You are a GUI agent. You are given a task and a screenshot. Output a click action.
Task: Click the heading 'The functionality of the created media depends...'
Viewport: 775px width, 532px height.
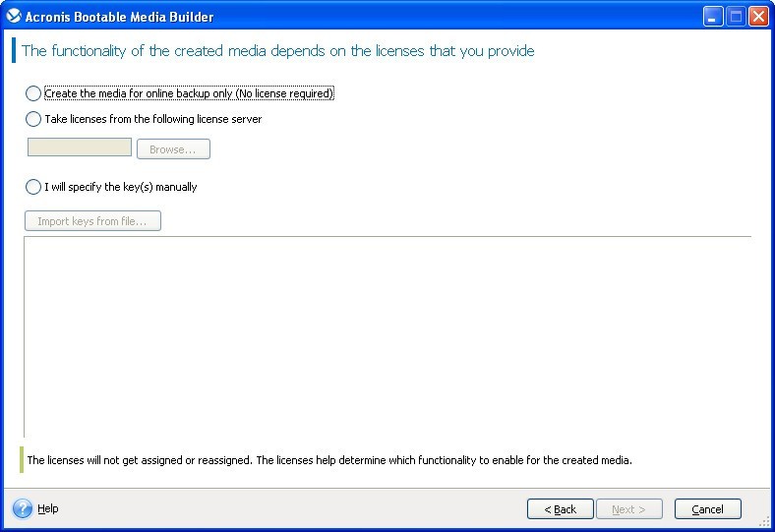coord(277,51)
